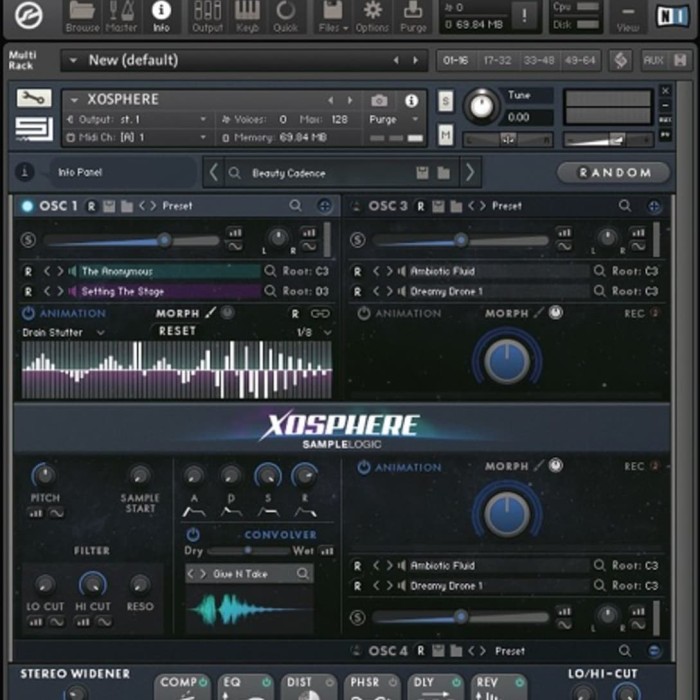Adjust the Convolver Dry/Wet slider

coord(248,551)
